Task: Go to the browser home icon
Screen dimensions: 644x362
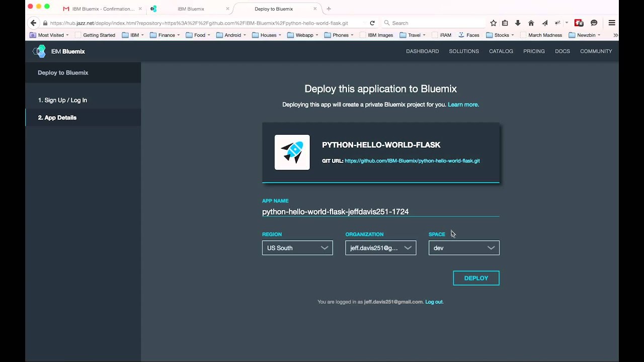Action: pyautogui.click(x=531, y=23)
